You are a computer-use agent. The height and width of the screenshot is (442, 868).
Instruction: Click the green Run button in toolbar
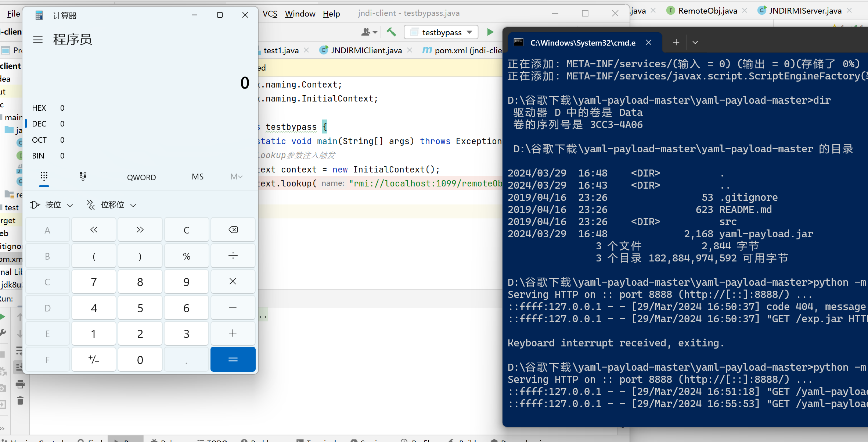coord(490,32)
